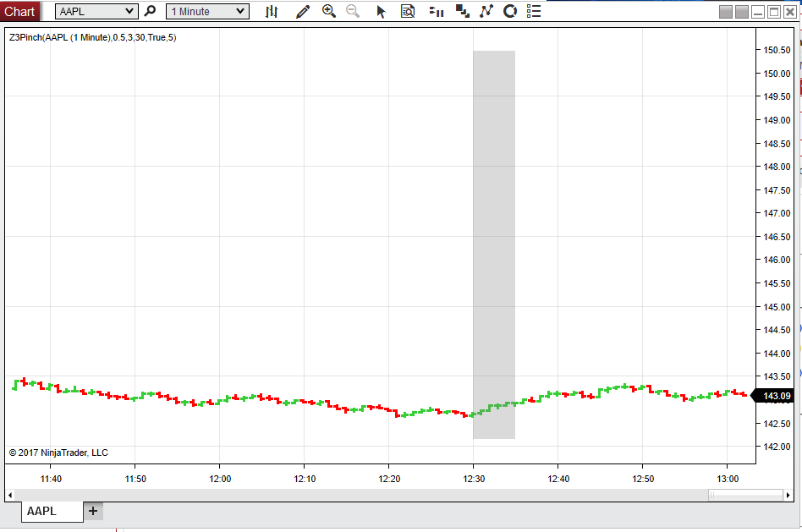Open the bar type chart style icon
The height and width of the screenshot is (532, 802).
272,11
